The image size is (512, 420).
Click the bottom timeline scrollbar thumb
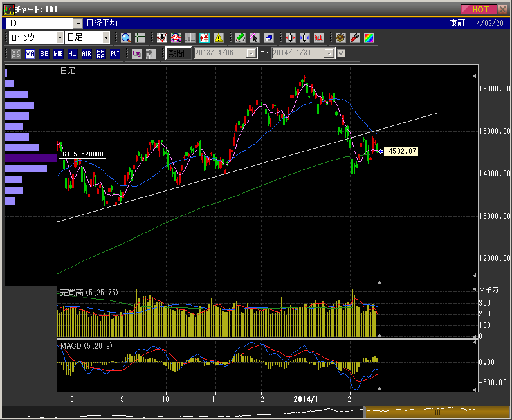click(437, 412)
